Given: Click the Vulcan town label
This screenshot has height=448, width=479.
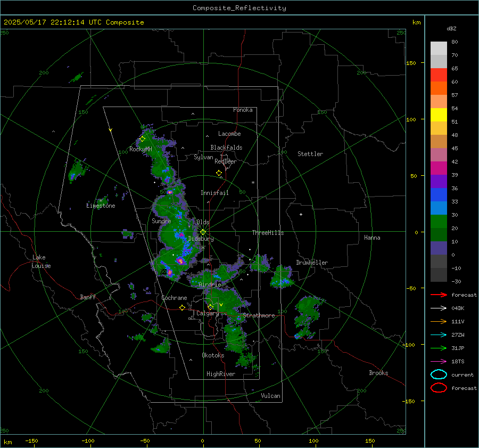Looking at the screenshot, I should pyautogui.click(x=270, y=396).
